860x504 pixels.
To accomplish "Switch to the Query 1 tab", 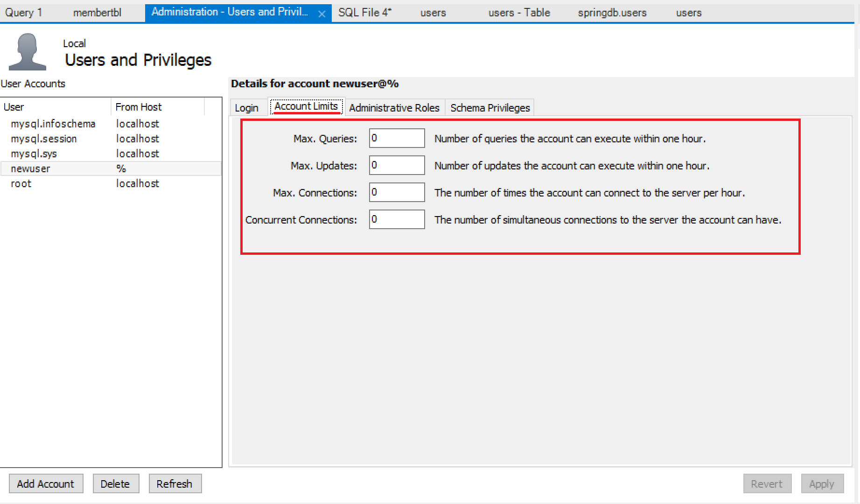I will click(x=23, y=13).
